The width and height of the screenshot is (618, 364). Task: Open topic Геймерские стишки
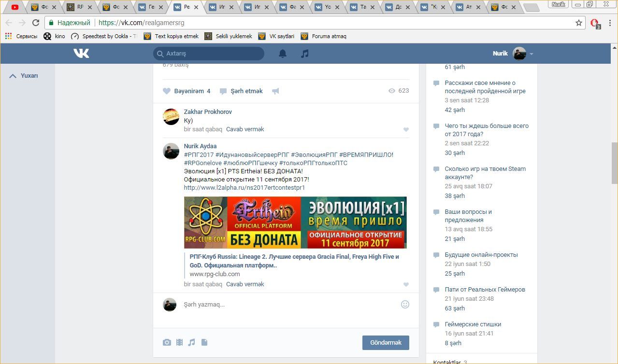(x=473, y=324)
